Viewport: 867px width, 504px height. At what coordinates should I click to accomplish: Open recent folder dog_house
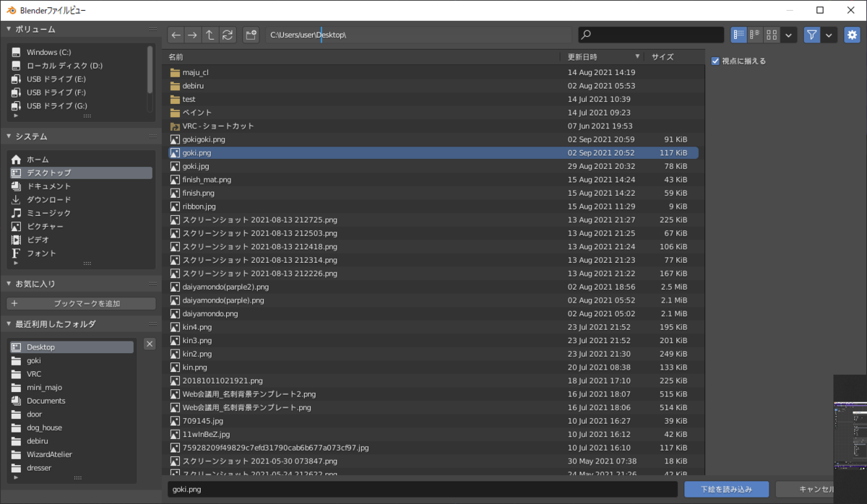tap(72, 427)
